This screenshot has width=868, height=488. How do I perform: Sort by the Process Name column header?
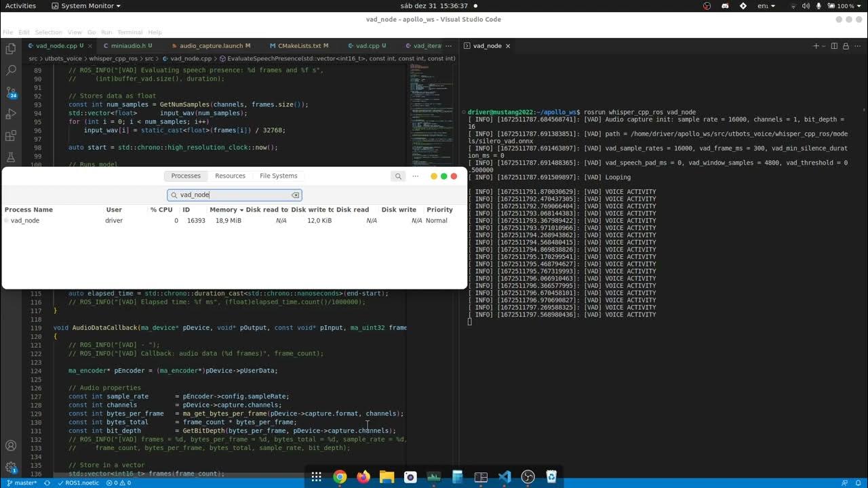click(28, 210)
